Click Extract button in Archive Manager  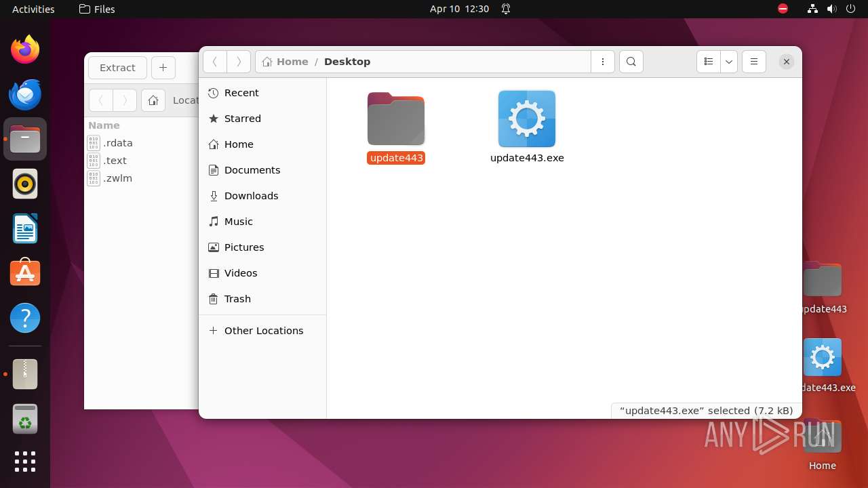117,68
